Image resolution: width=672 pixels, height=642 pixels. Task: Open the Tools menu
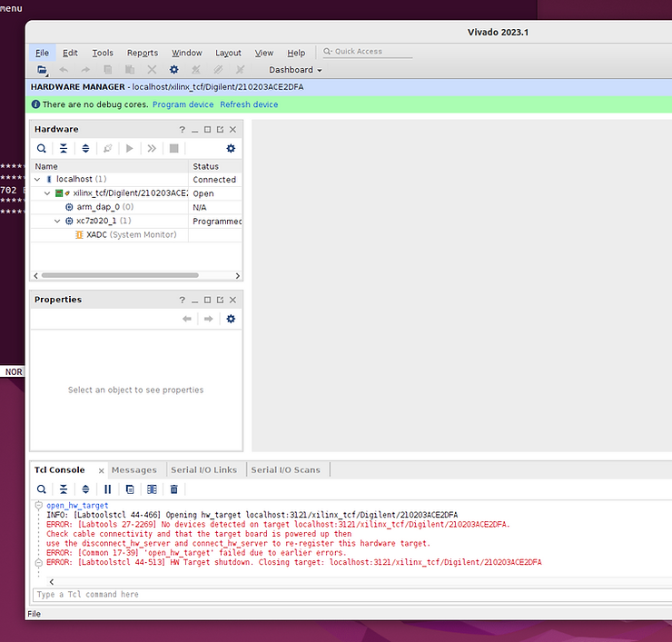point(103,53)
